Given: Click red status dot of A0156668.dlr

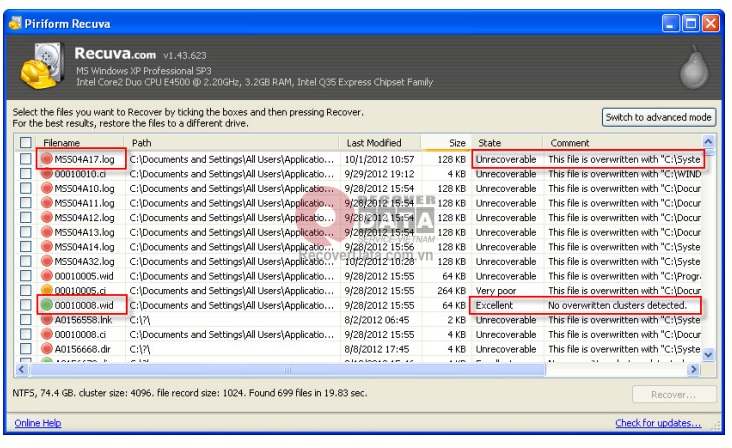Looking at the screenshot, I should [46, 349].
